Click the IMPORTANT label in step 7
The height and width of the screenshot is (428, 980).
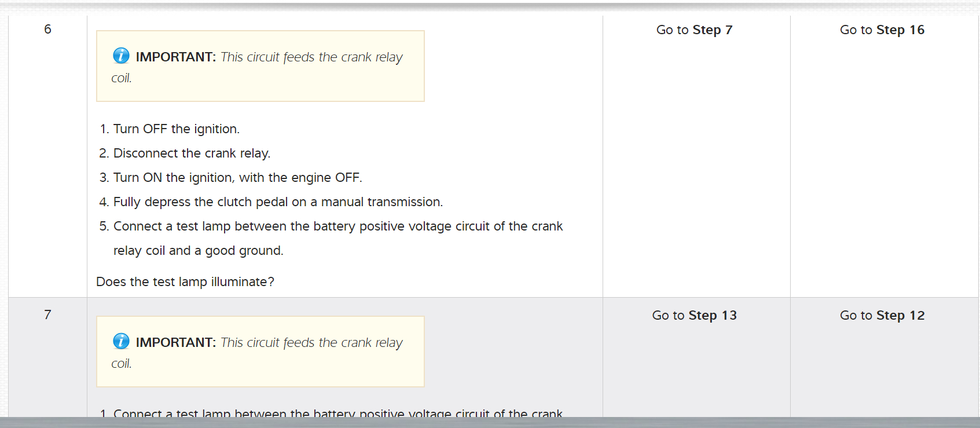pos(175,343)
